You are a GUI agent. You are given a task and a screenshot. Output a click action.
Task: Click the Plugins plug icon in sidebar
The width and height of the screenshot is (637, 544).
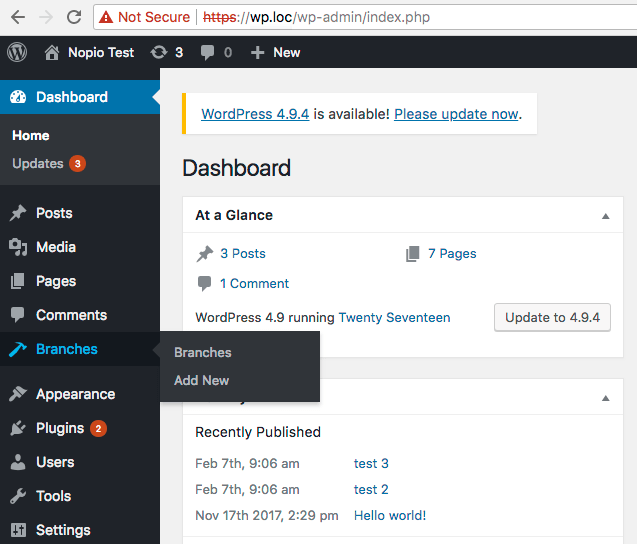coord(18,428)
